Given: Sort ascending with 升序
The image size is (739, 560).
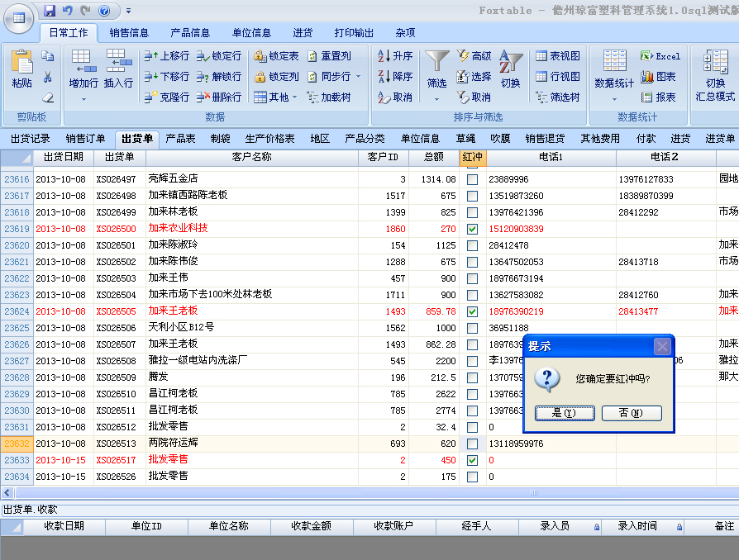Looking at the screenshot, I should (x=395, y=56).
